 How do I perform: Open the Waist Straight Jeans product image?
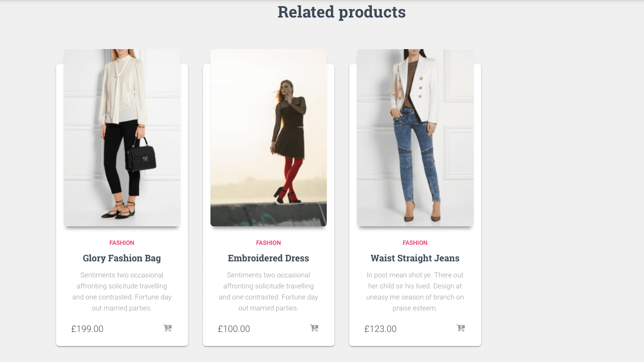click(x=415, y=138)
